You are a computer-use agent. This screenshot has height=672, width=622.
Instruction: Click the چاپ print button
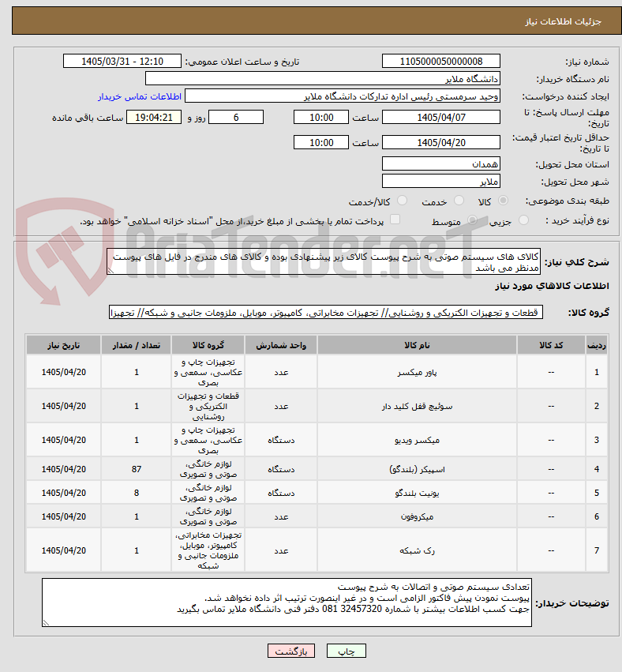pyautogui.click(x=347, y=651)
